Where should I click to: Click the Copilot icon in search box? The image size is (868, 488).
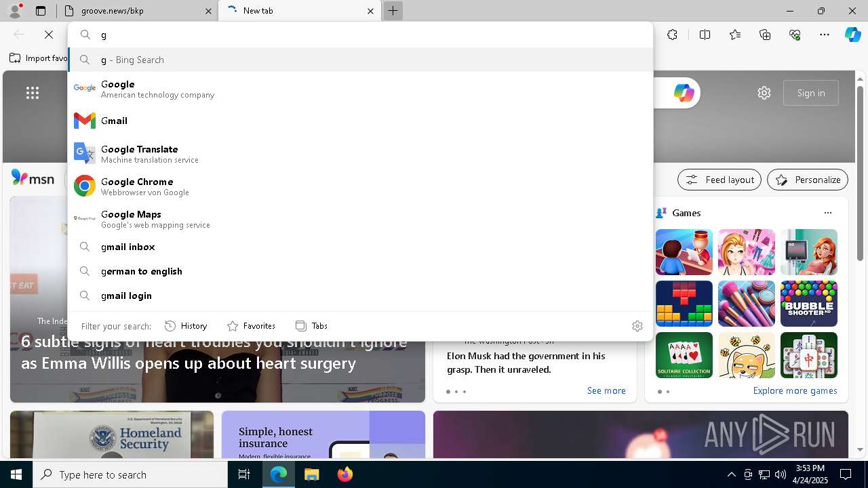point(684,93)
